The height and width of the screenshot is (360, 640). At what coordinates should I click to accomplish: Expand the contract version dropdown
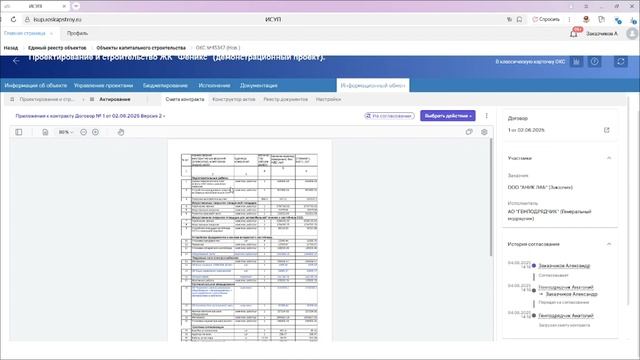pos(90,116)
